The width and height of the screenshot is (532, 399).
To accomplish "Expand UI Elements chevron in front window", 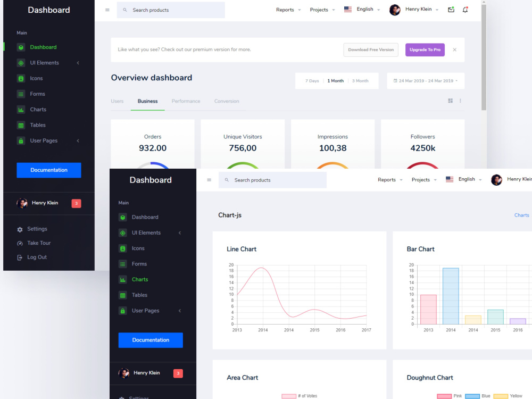I will click(180, 233).
